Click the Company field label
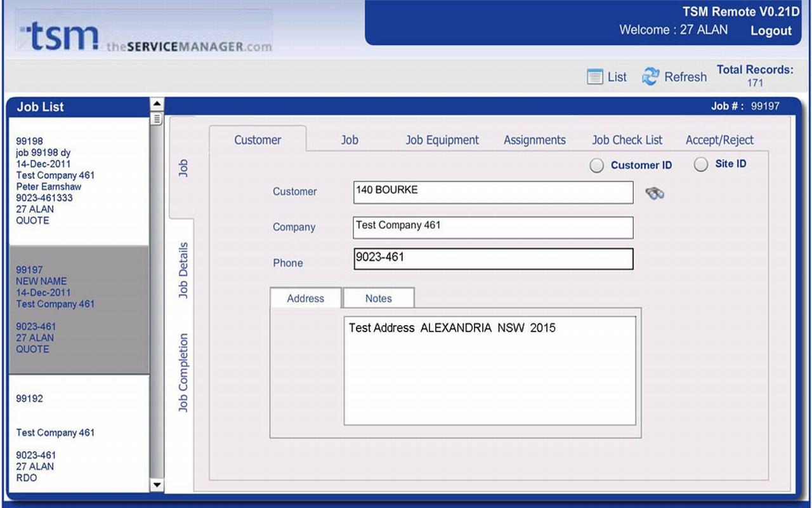This screenshot has width=812, height=508. point(294,227)
